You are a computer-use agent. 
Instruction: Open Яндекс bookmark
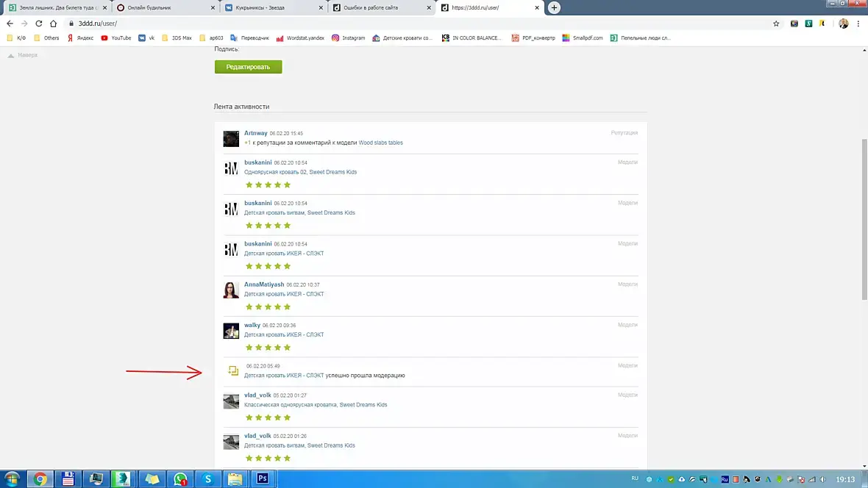pyautogui.click(x=80, y=38)
